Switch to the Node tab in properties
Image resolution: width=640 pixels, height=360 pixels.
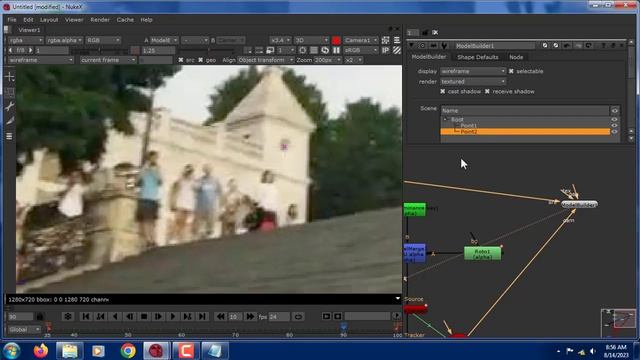tap(516, 57)
